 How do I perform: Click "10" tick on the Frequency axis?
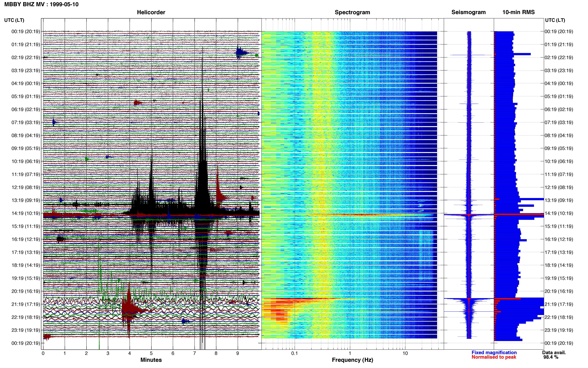(x=405, y=353)
